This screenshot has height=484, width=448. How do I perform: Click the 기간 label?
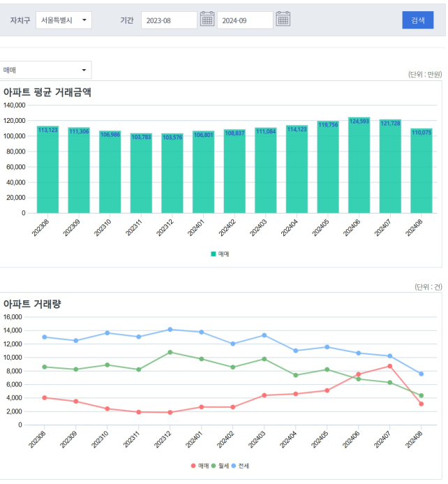(127, 20)
